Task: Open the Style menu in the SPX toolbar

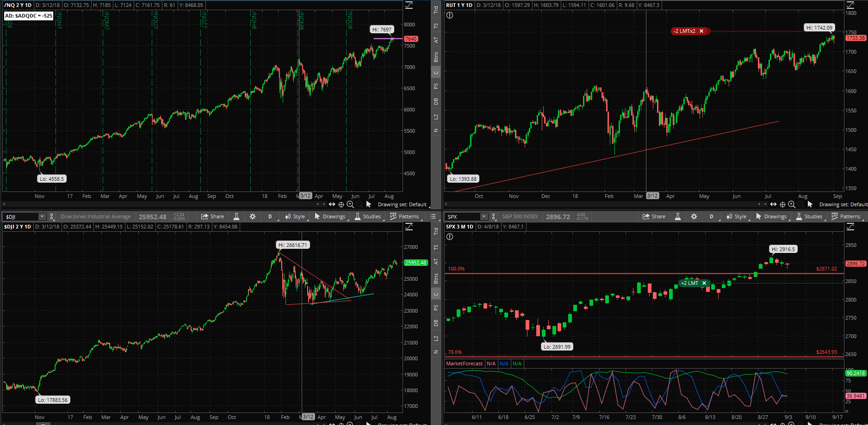Action: tap(736, 216)
